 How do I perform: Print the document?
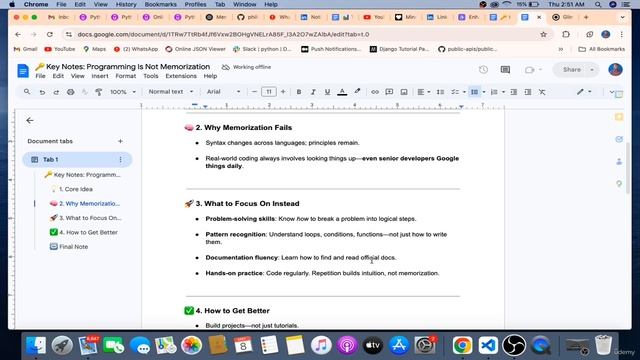pos(71,92)
